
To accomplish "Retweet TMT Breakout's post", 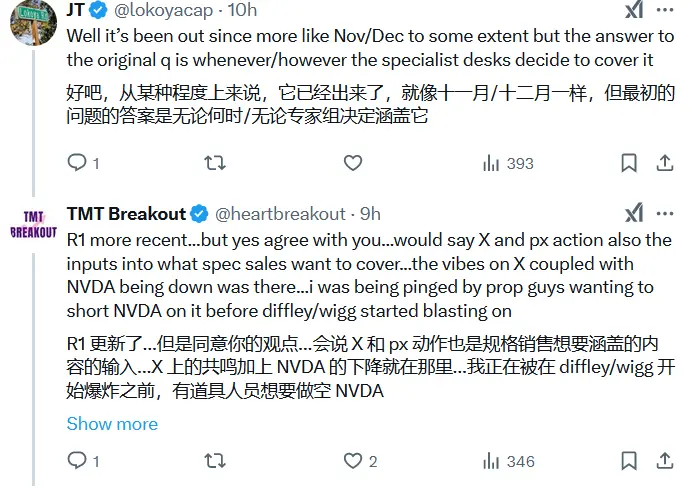I will tap(214, 461).
